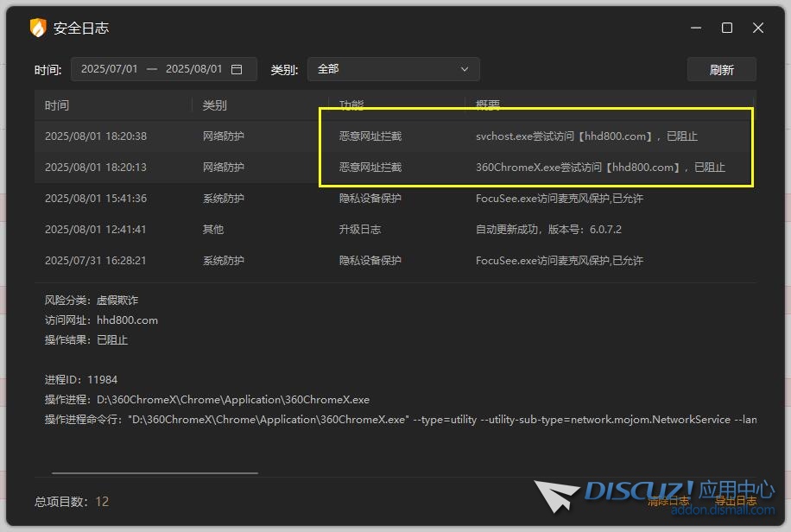This screenshot has height=532, width=791.
Task: Click the end date 2025/08/01 field
Action: pyautogui.click(x=193, y=69)
